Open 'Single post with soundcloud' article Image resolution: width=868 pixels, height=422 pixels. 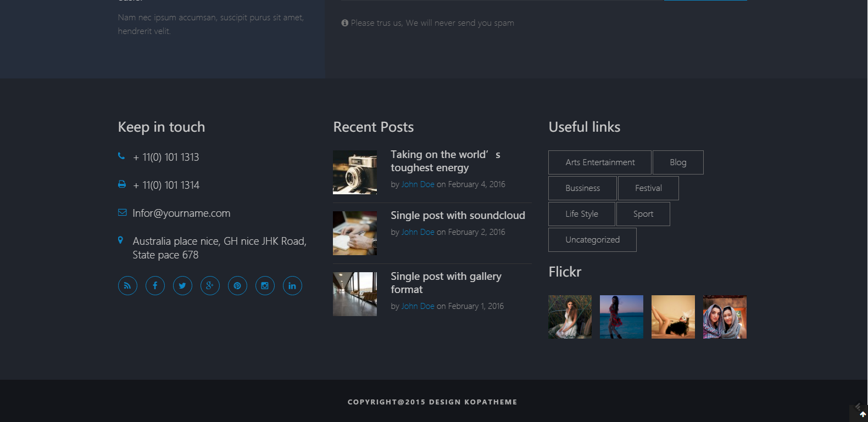point(458,216)
